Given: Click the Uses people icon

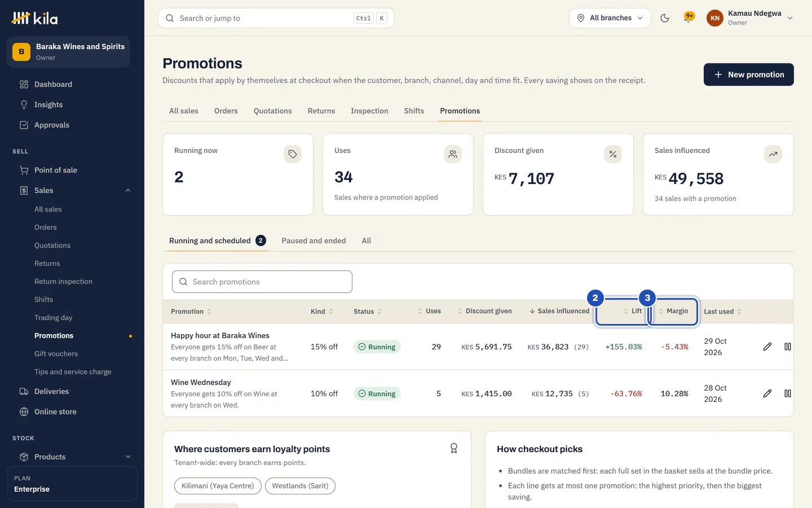Looking at the screenshot, I should click(x=453, y=154).
